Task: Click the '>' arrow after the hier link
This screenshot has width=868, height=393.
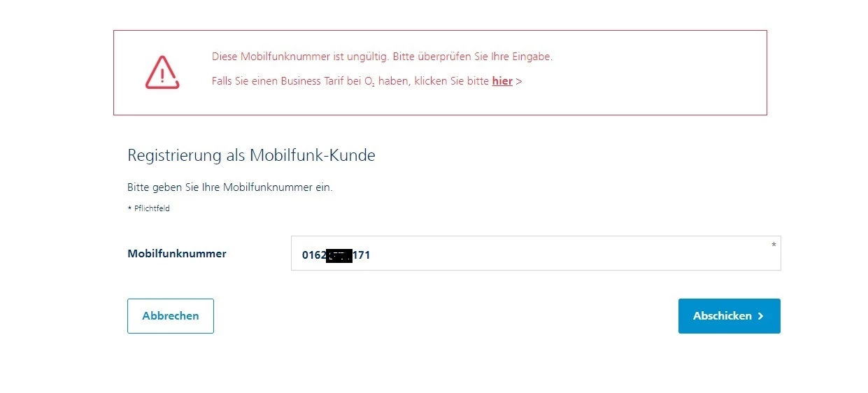Action: tap(519, 81)
